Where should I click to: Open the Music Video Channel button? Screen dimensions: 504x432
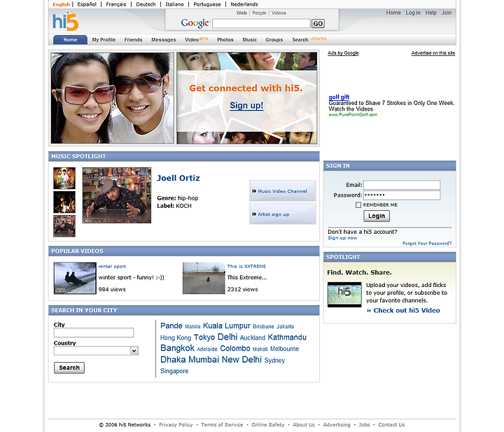tap(282, 191)
